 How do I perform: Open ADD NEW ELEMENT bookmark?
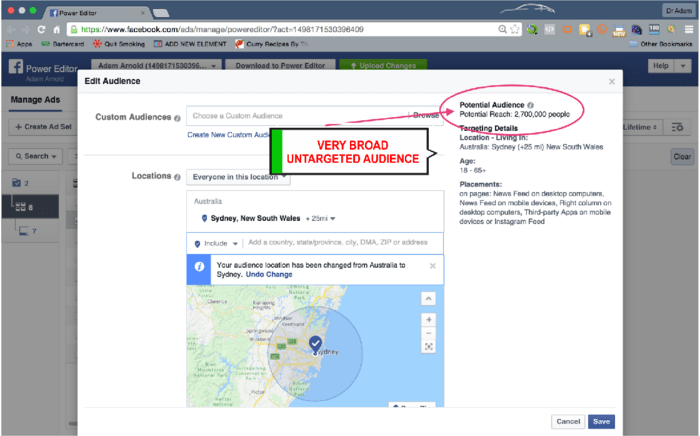[x=190, y=44]
